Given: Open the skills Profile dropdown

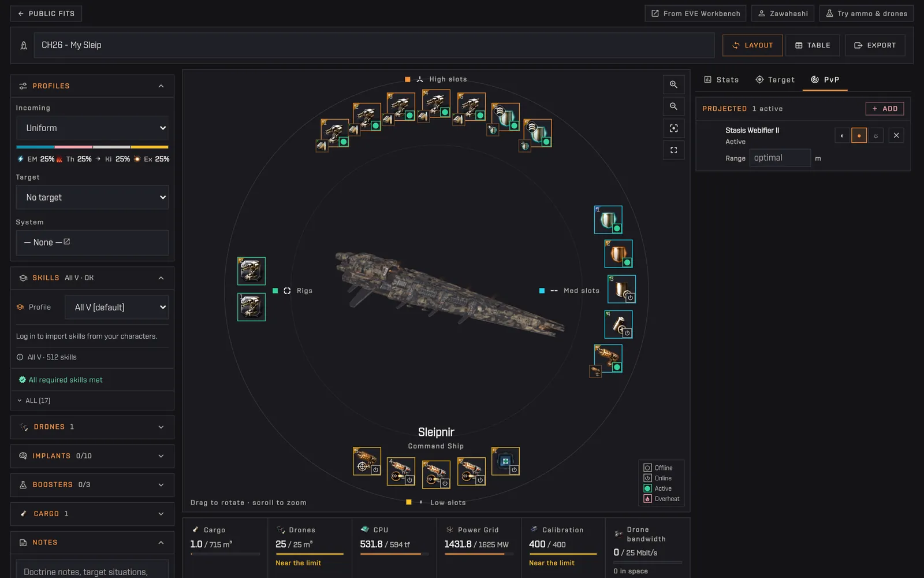Looking at the screenshot, I should click(x=117, y=307).
